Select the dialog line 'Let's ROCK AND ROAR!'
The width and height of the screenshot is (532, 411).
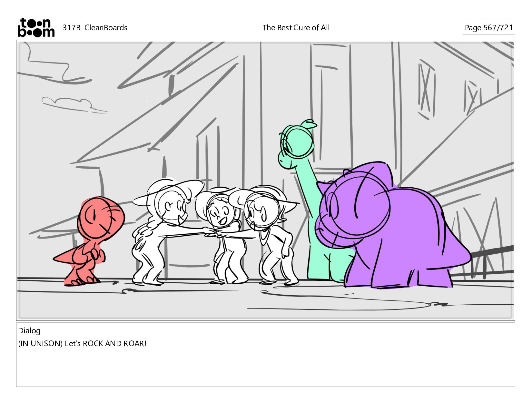(105, 344)
